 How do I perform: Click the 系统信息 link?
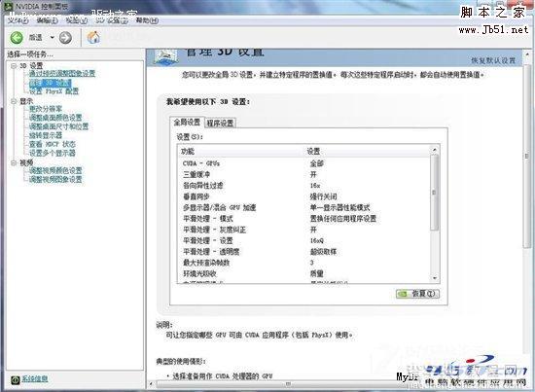point(35,378)
